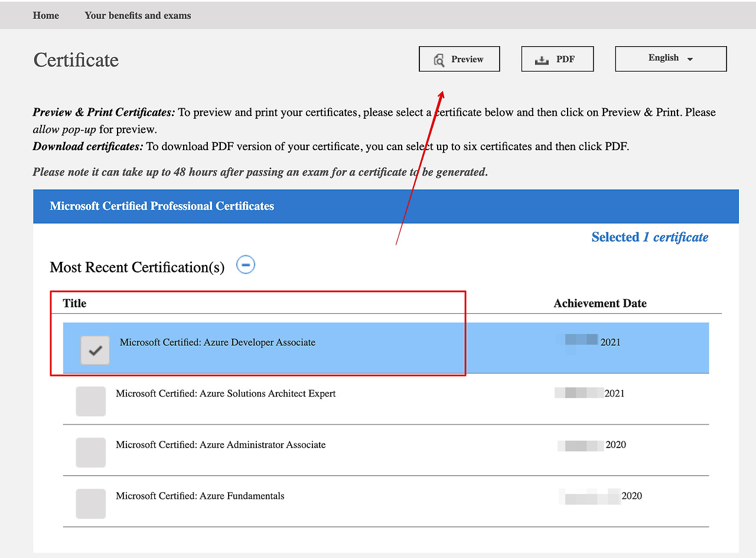Click the Most Recent Certification(s) heading
756x558 pixels.
[137, 267]
